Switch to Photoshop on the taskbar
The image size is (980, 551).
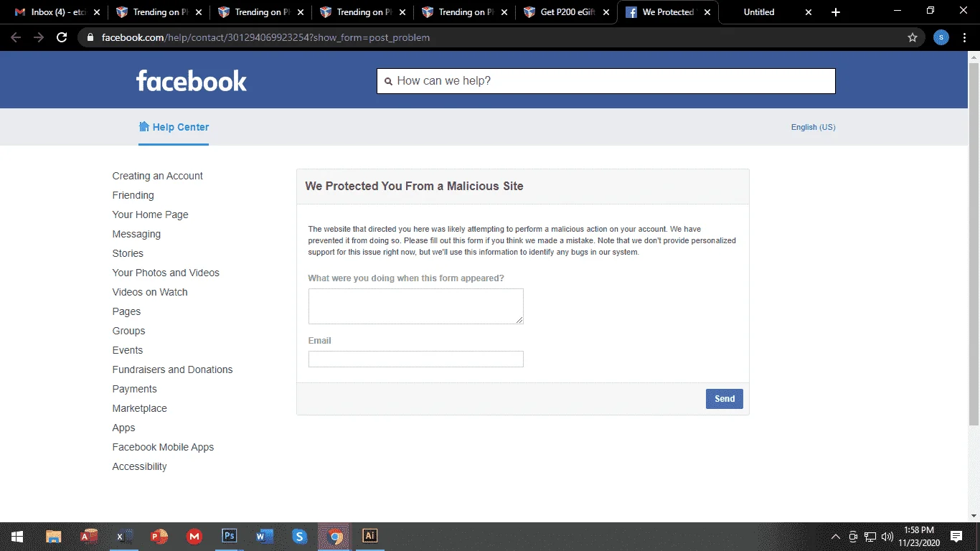click(x=230, y=536)
